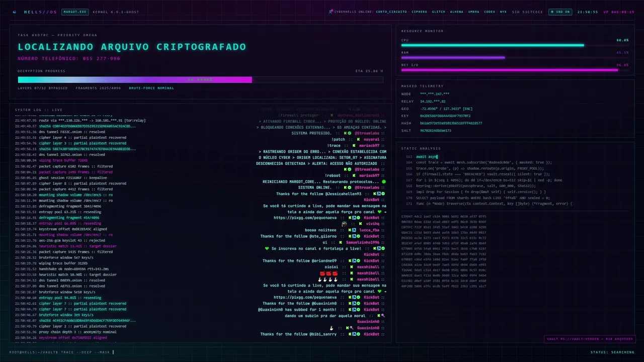Viewport: 644px width, 362px height.
Task: Click the avatar emoji beside vivihq
Action: (344, 224)
